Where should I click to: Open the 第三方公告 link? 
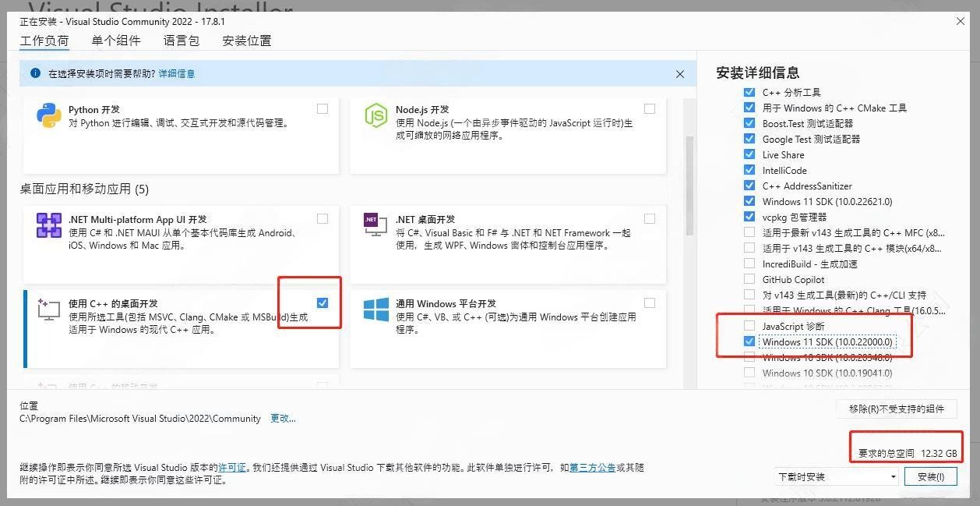click(592, 468)
